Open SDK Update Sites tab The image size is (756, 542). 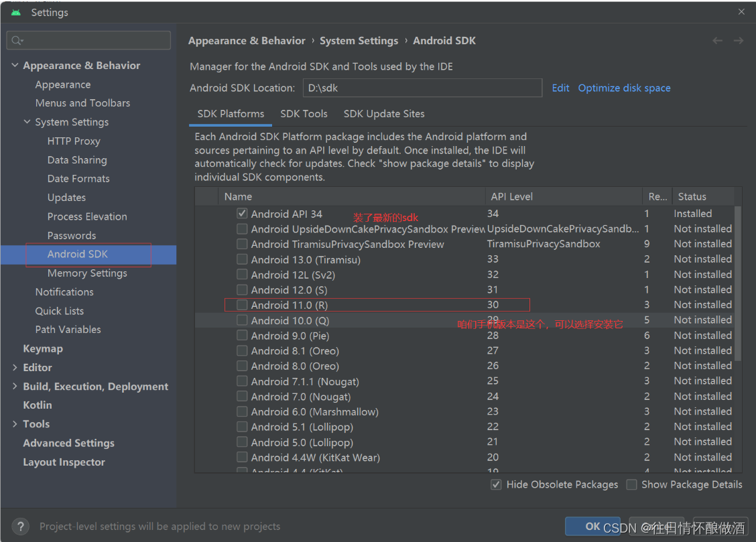pyautogui.click(x=384, y=114)
